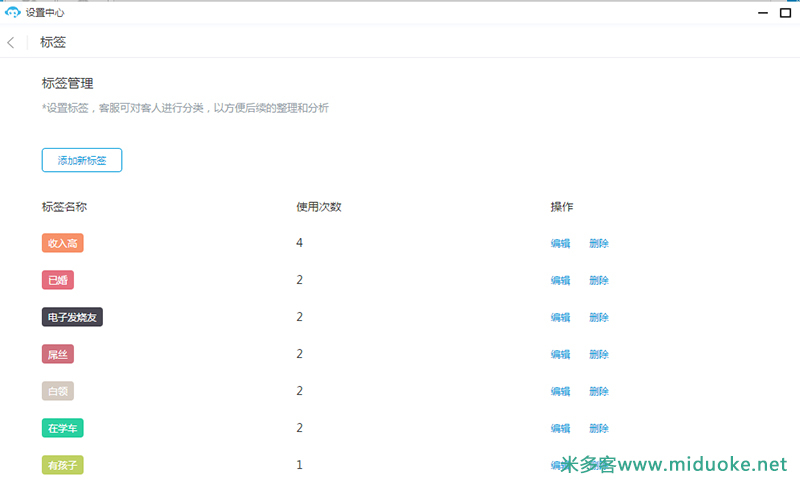Select the green 在学车 tag badge
800x481 pixels.
tap(62, 428)
